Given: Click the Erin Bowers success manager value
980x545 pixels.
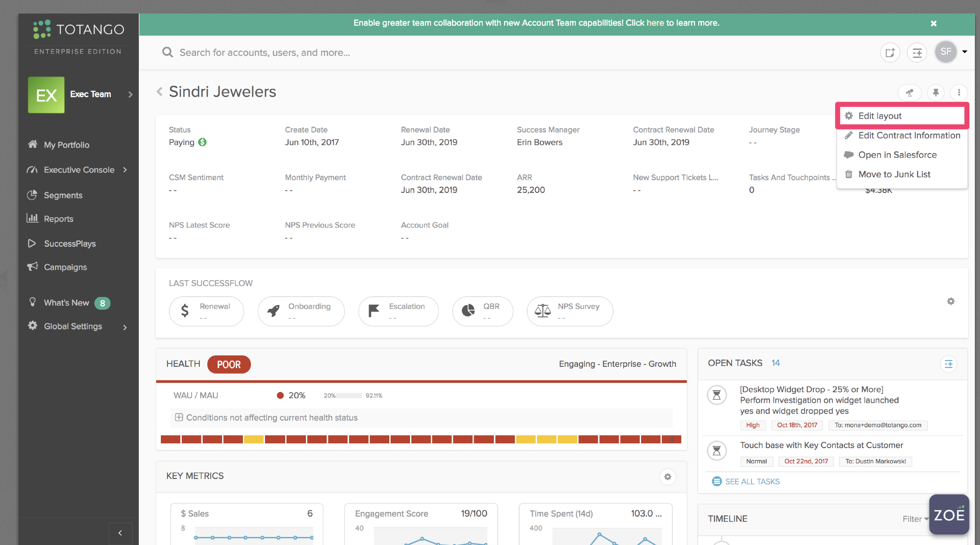Looking at the screenshot, I should tap(540, 142).
